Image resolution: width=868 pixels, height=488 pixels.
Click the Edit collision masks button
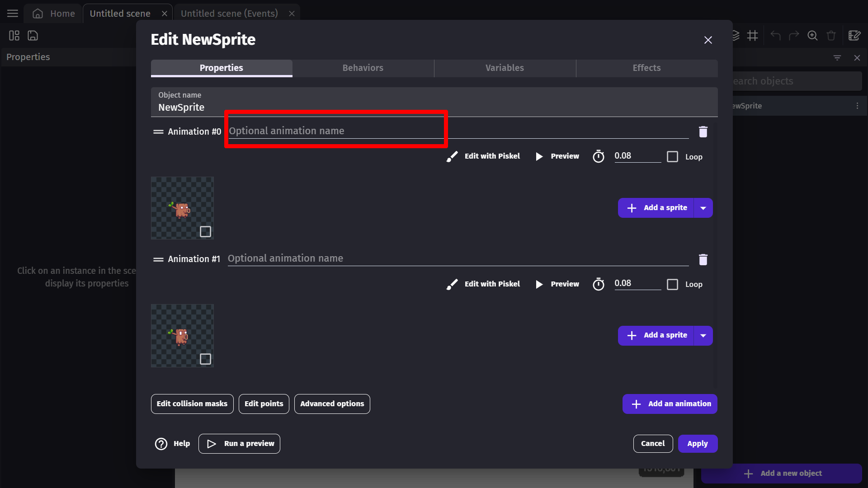192,404
